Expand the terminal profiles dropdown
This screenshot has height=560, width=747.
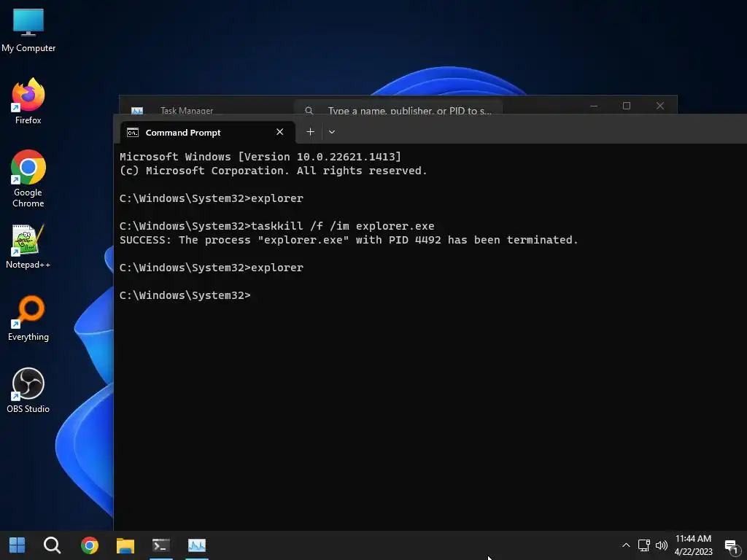(x=332, y=132)
